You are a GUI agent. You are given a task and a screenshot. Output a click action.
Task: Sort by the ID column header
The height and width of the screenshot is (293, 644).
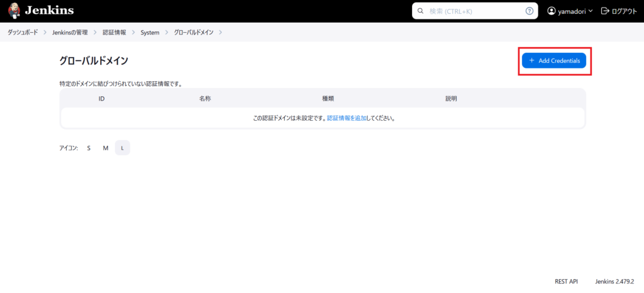(101, 99)
